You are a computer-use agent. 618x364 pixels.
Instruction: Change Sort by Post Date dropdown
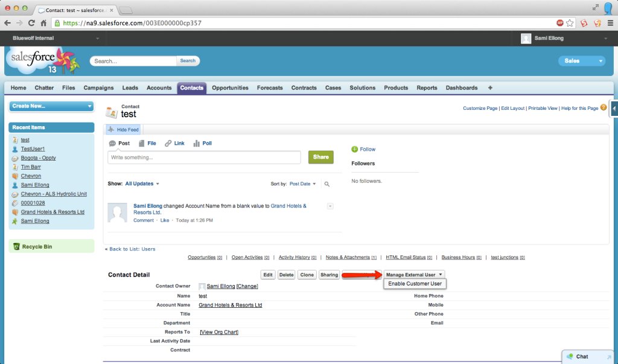tap(303, 184)
